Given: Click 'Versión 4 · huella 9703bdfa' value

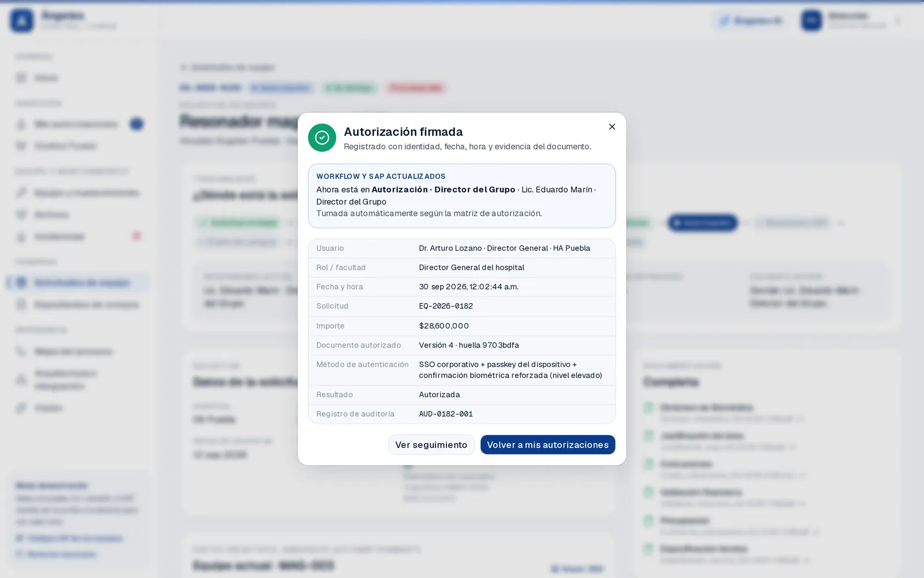Looking at the screenshot, I should [469, 345].
